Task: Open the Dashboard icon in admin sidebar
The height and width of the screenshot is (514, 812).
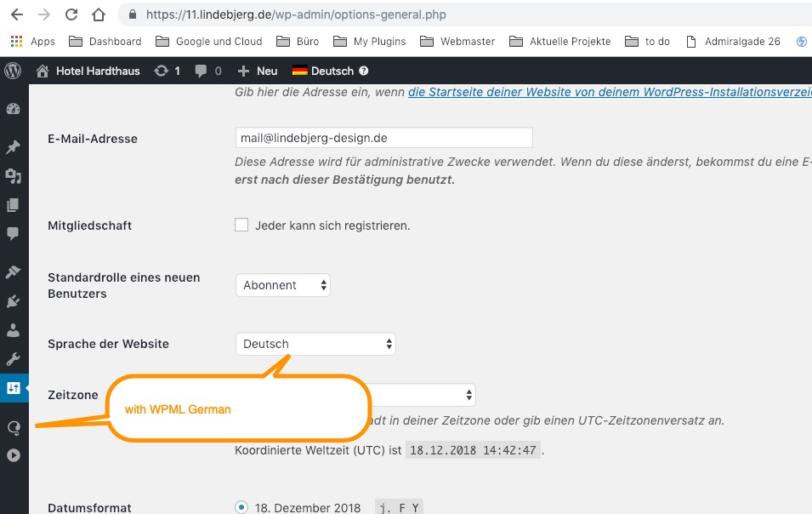Action: tap(13, 109)
